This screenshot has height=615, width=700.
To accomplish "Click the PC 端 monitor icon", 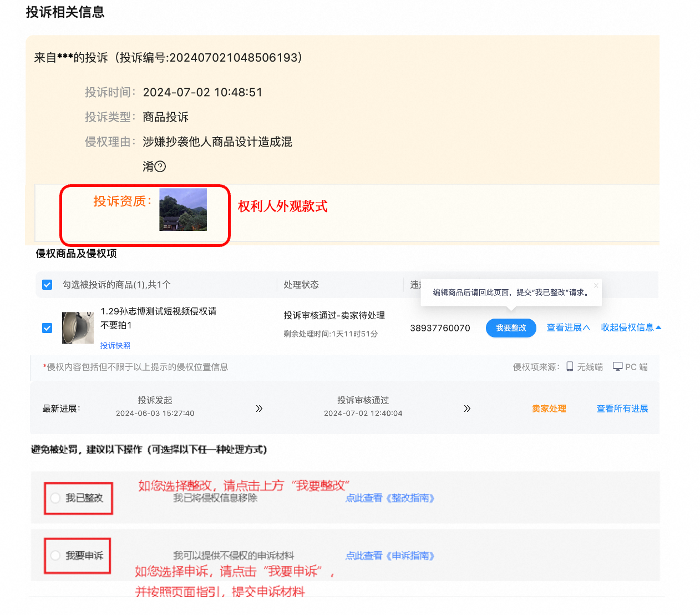I will tap(617, 366).
